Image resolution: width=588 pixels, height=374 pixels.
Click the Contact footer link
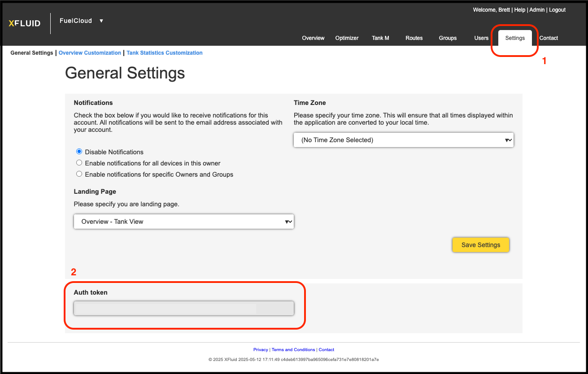tap(327, 350)
